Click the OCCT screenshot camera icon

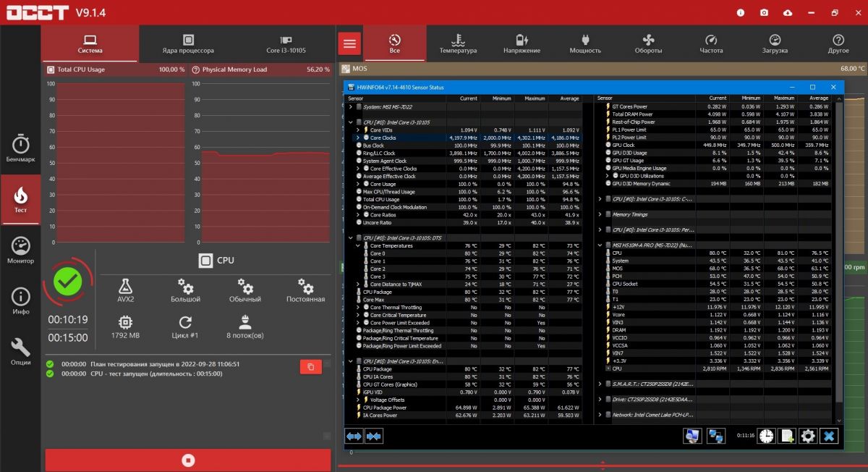point(764,12)
